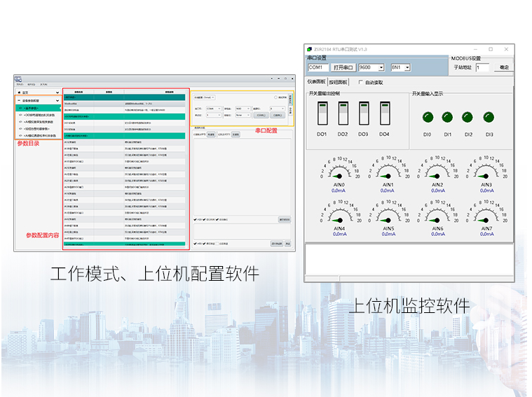The image size is (532, 397).
Task: Click code icon beside <基本参数> item
Action: 20,108
